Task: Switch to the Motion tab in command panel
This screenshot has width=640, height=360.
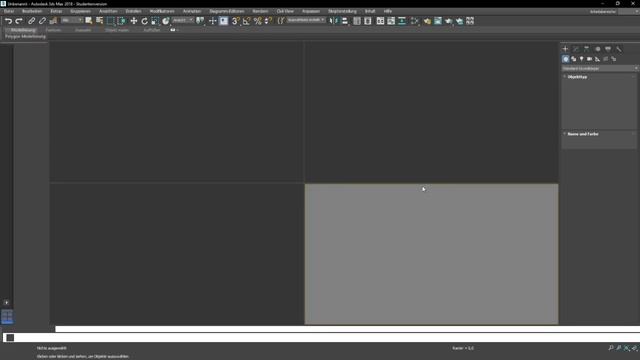Action: coord(598,49)
